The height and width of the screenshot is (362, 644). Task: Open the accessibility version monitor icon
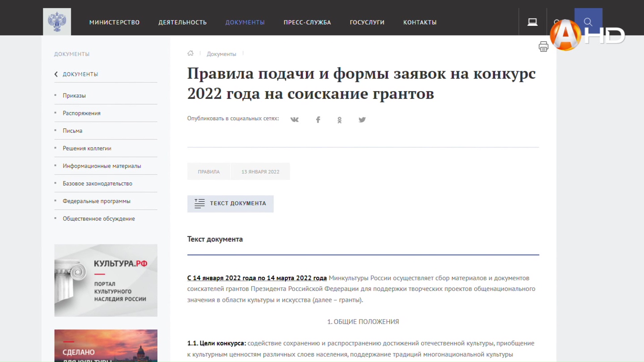[x=532, y=22]
